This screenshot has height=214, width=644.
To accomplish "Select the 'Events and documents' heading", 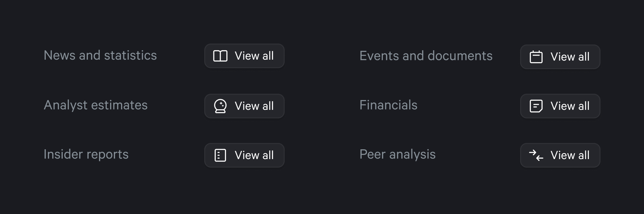I will tap(426, 56).
